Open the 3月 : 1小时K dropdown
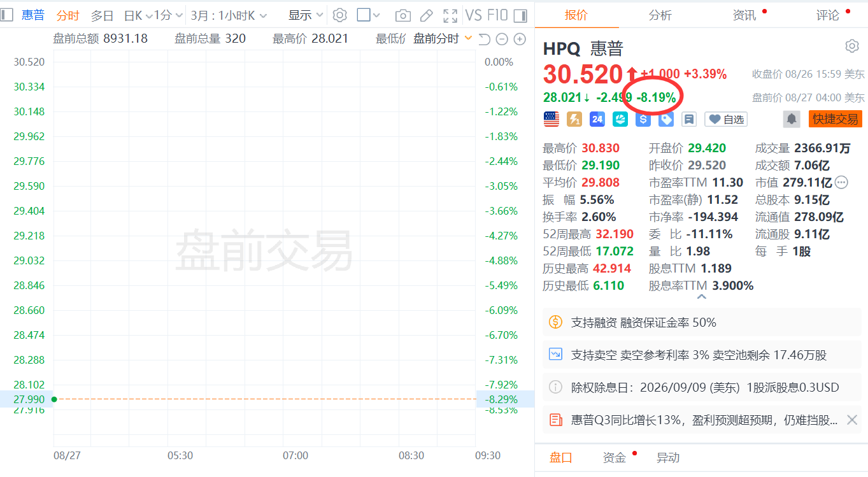The height and width of the screenshot is (477, 868). click(x=229, y=15)
